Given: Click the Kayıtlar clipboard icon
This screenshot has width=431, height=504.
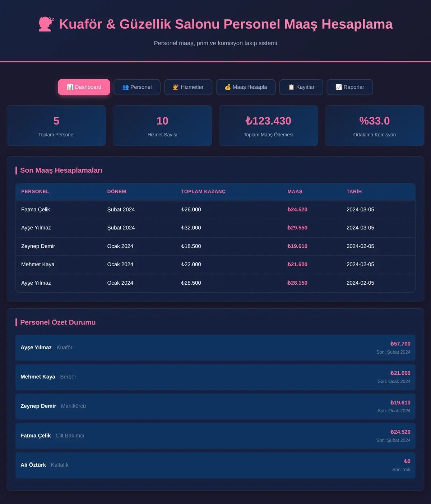Looking at the screenshot, I should tap(291, 87).
